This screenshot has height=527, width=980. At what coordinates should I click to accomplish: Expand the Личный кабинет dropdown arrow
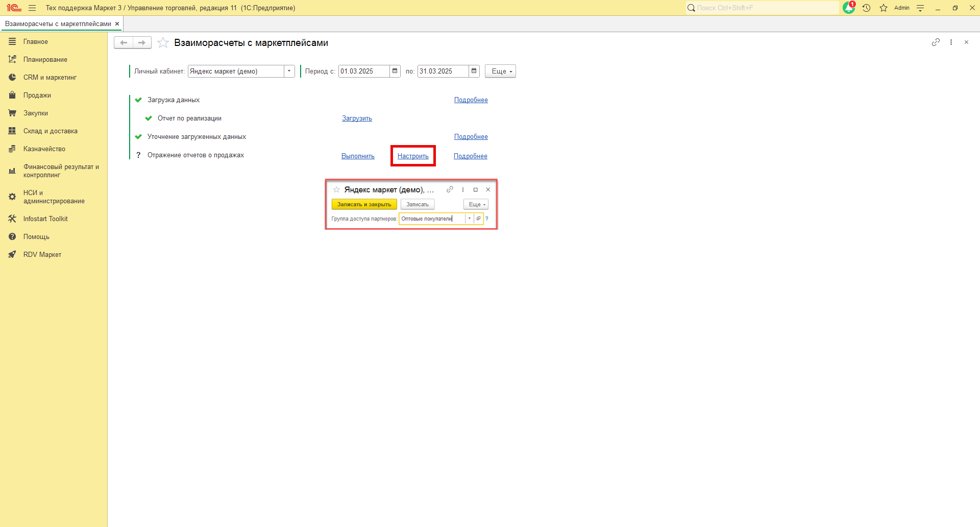(x=289, y=71)
